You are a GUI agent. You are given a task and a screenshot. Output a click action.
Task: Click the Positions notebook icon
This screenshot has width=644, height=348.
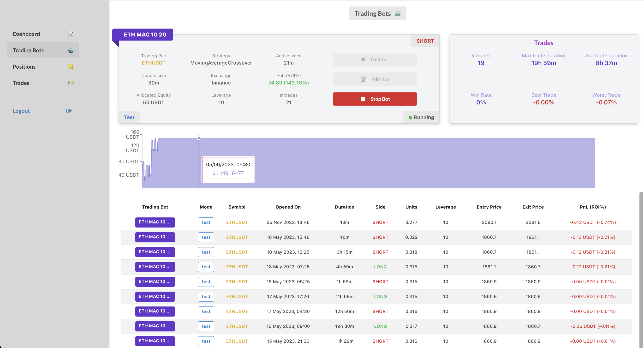(71, 66)
